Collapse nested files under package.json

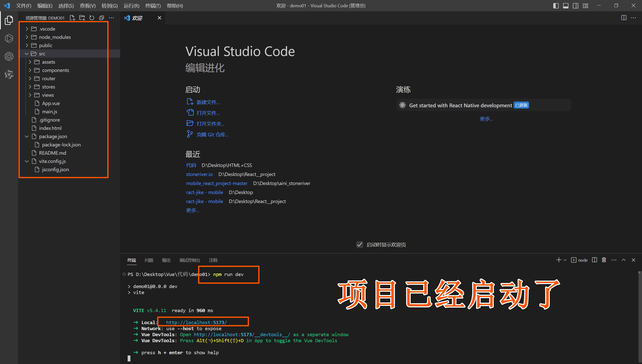click(x=27, y=136)
